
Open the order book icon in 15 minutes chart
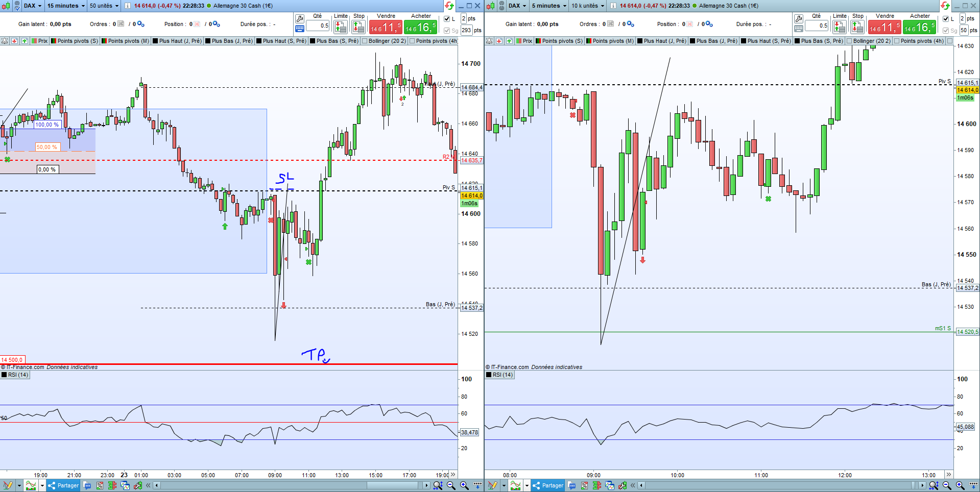112,485
